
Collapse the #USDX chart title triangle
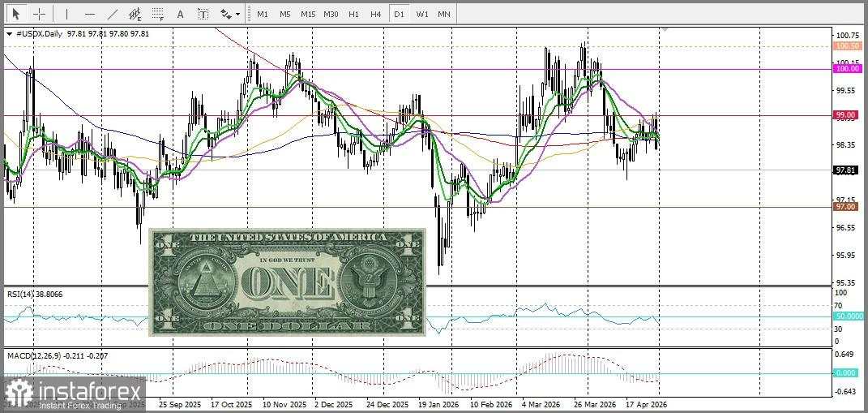click(9, 34)
